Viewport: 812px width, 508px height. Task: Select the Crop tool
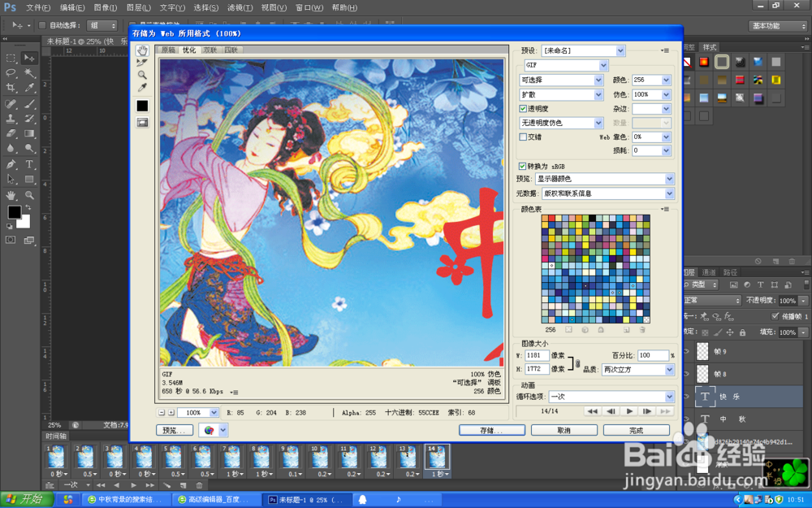[x=11, y=88]
